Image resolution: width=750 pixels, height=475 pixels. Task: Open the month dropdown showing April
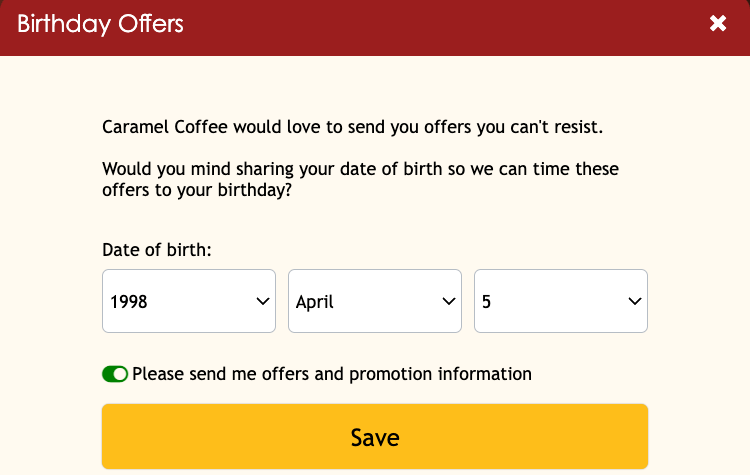[x=374, y=301]
